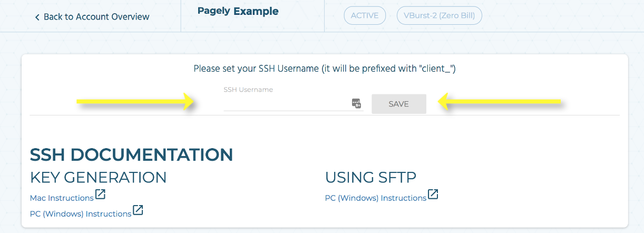The image size is (644, 233).
Task: Click the yellow arrow pointing at SAVE
Action: [x=501, y=101]
